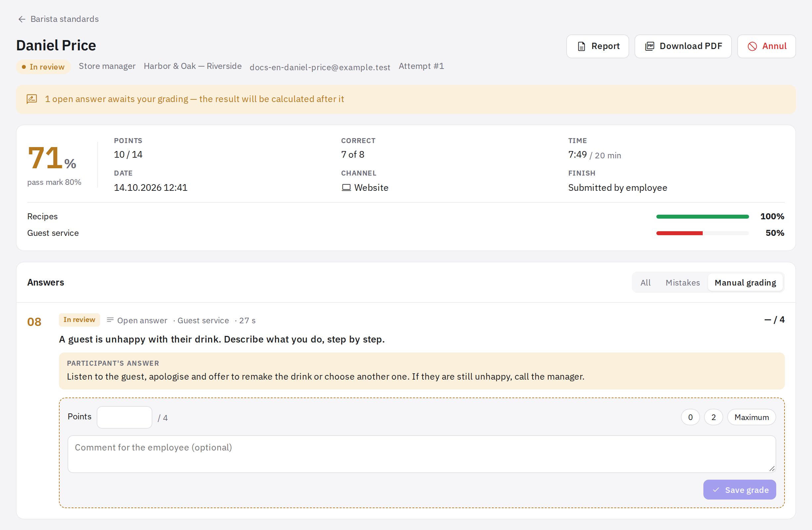812x530 pixels.
Task: Click the email docs-en-daniel-price@example.test
Action: (x=320, y=67)
